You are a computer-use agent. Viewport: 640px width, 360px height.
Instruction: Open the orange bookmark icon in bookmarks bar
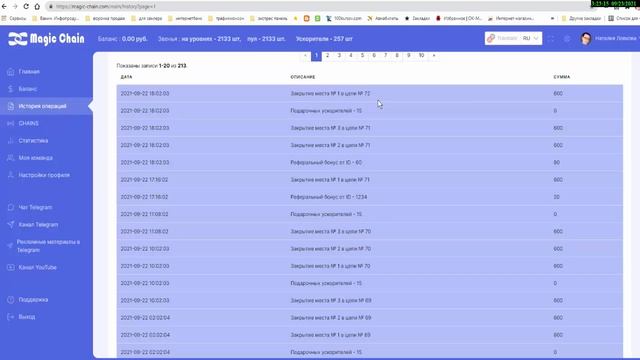307,18
